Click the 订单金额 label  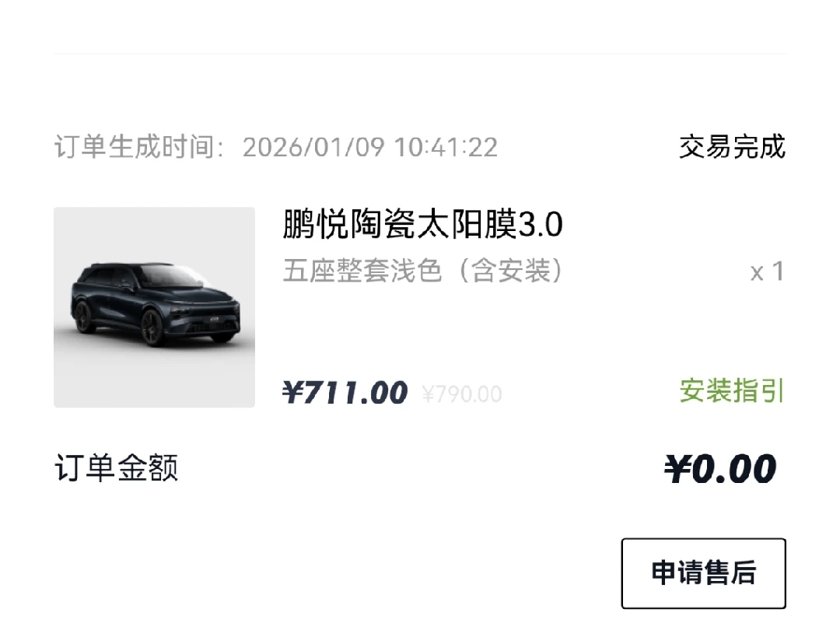tap(117, 469)
